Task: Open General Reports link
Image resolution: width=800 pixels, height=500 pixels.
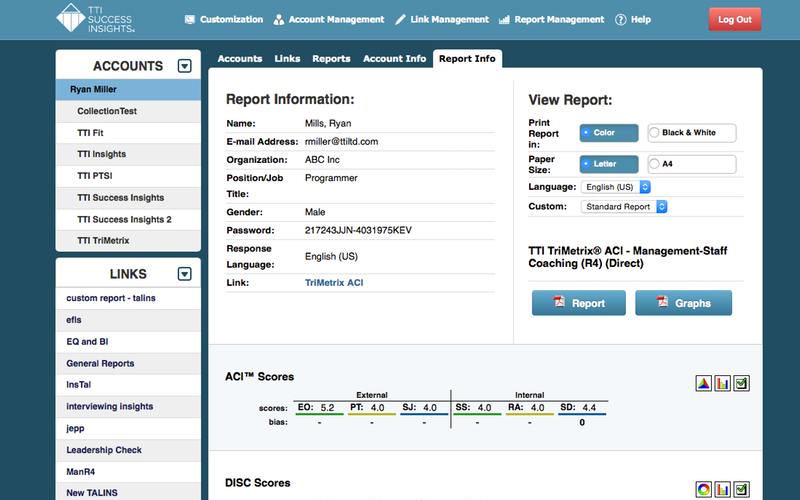Action: 128,363
